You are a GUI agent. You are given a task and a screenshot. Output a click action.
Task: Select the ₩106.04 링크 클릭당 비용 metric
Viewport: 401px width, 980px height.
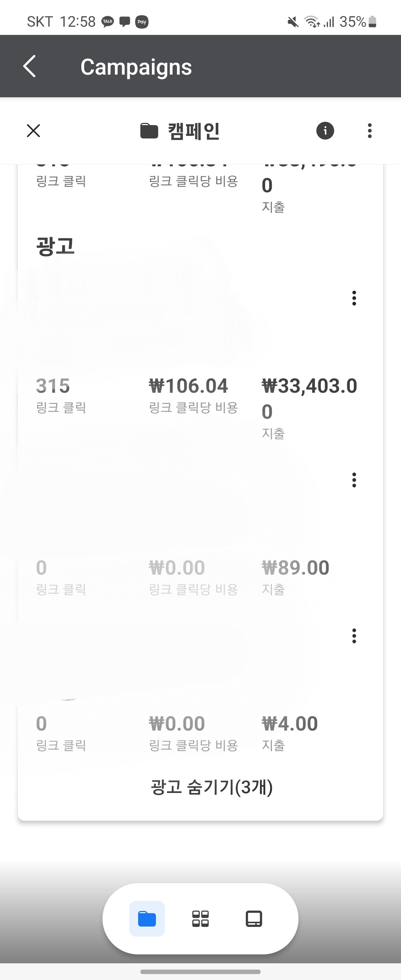[x=193, y=395]
